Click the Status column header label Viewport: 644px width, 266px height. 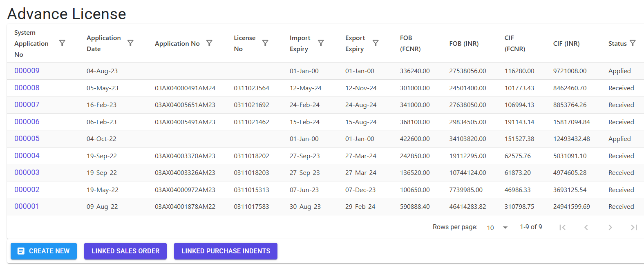click(617, 43)
